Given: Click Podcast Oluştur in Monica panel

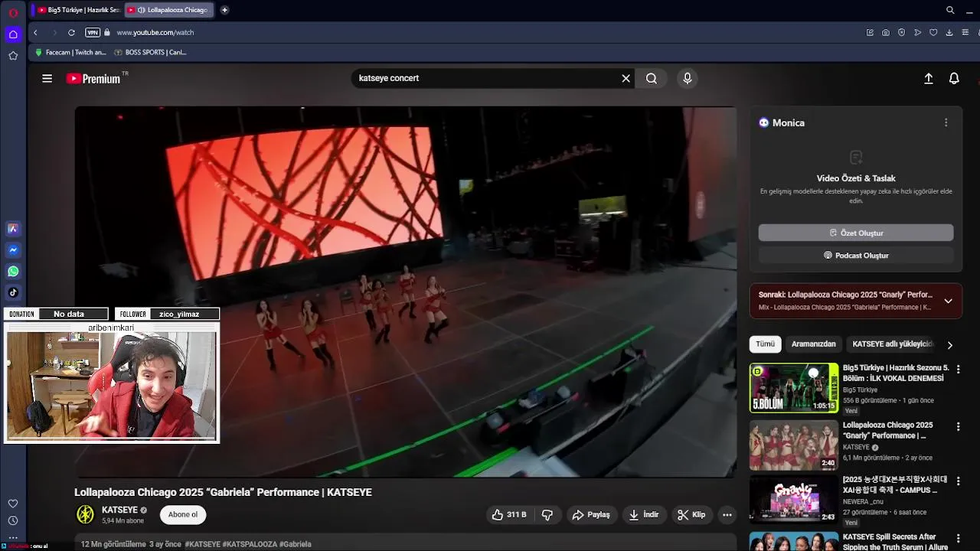Looking at the screenshot, I should click(x=856, y=256).
